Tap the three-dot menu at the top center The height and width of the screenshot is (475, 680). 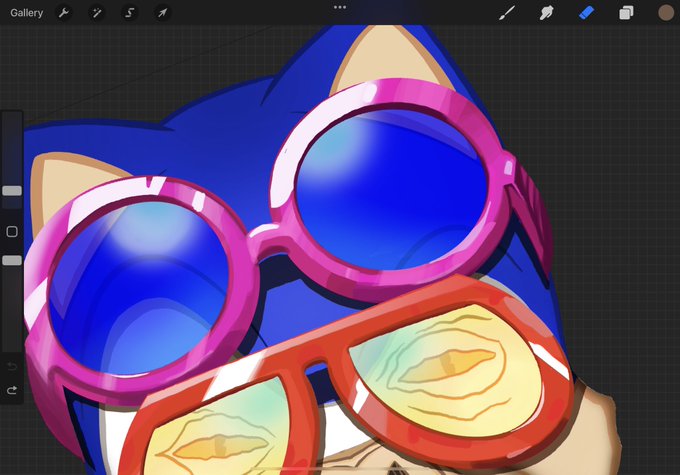(340, 7)
